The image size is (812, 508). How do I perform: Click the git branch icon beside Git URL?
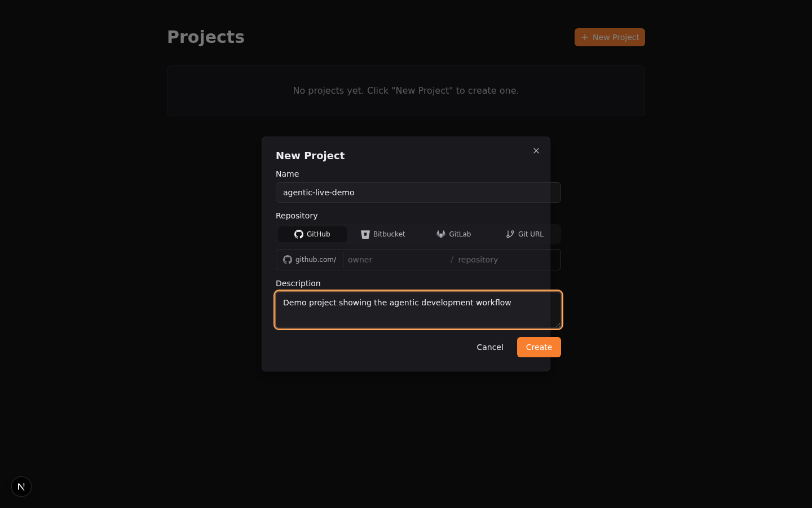[x=510, y=234]
